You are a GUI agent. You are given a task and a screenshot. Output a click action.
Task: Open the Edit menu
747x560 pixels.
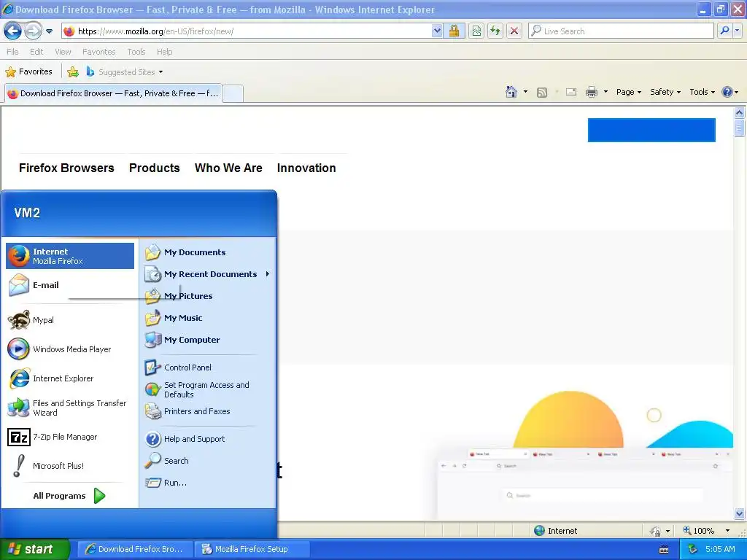36,52
